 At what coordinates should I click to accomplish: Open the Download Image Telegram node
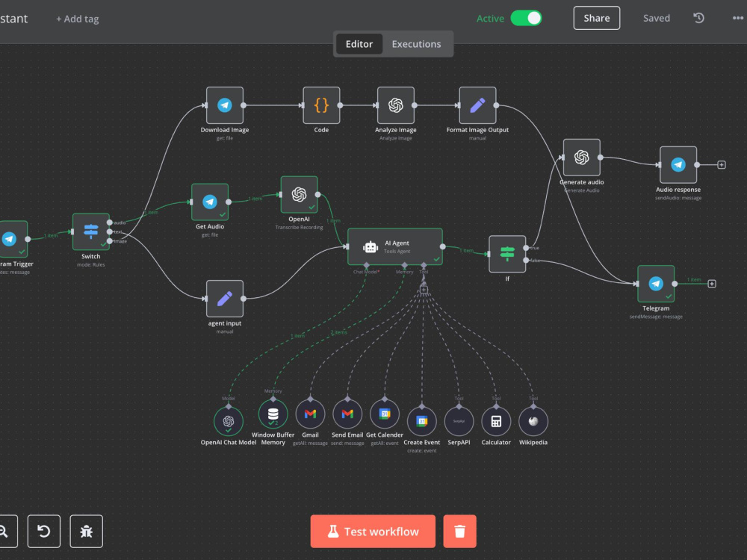coord(224,105)
